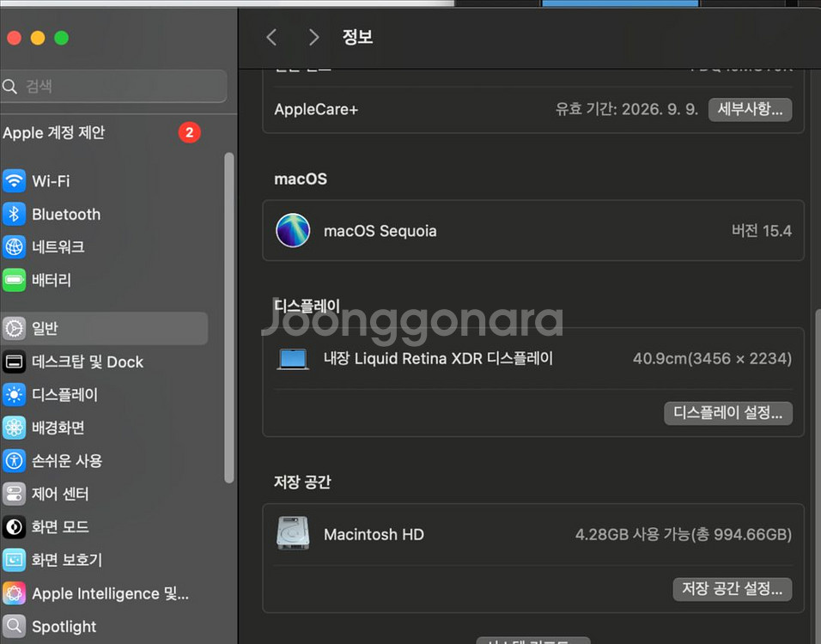Click the Spotlight magnifier icon in sidebar
This screenshot has width=821, height=644.
14,626
